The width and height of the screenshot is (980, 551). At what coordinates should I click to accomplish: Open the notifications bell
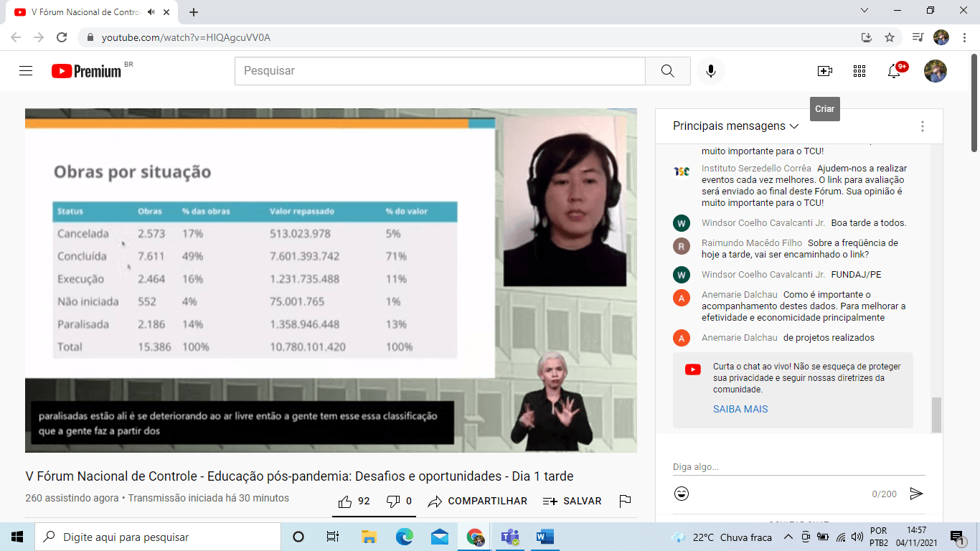pyautogui.click(x=894, y=71)
